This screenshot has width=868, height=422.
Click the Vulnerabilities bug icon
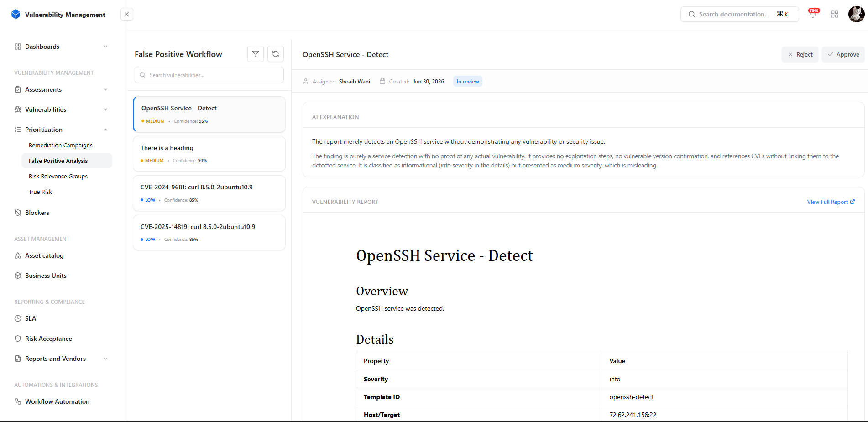18,109
